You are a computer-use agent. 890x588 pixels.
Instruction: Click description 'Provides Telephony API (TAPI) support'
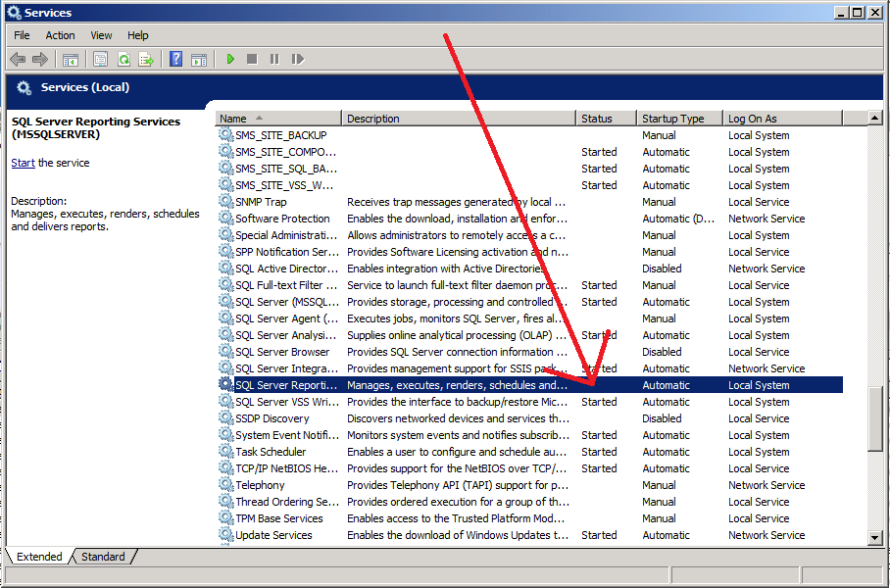[458, 485]
